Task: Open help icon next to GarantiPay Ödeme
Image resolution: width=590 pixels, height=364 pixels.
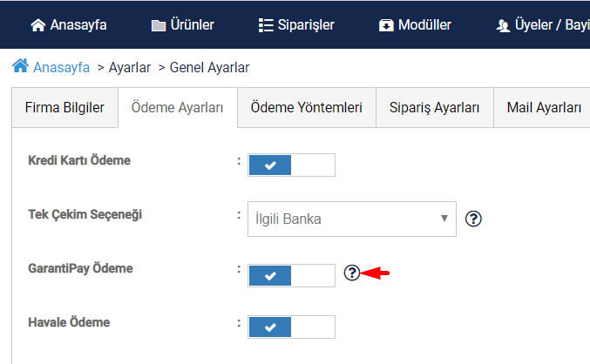Action: 352,273
